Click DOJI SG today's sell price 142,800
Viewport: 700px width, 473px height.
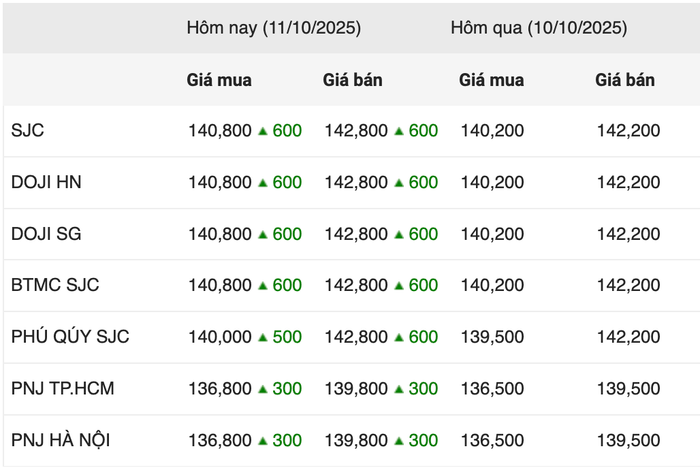pyautogui.click(x=357, y=234)
